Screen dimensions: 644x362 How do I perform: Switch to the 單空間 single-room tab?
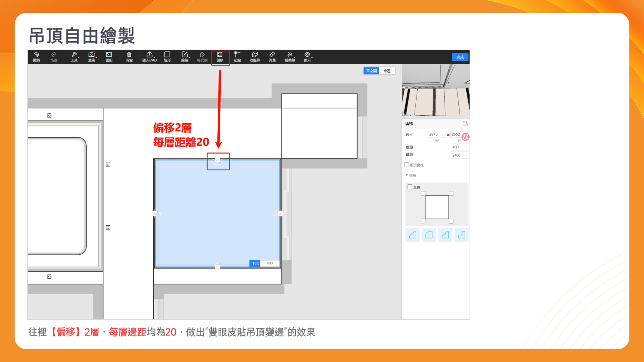click(371, 71)
